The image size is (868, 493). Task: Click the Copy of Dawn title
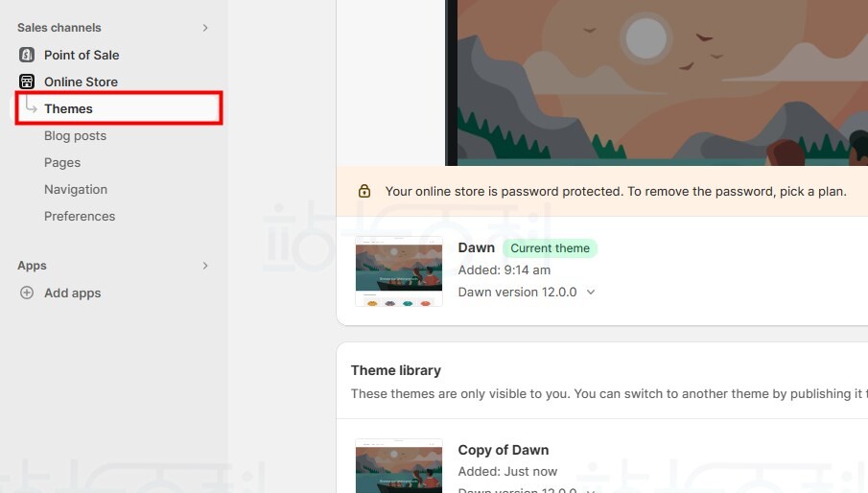coord(504,450)
